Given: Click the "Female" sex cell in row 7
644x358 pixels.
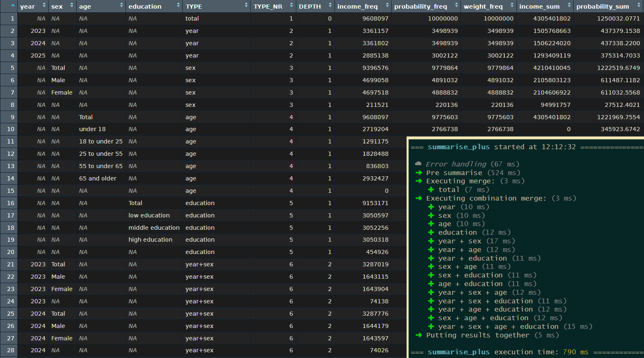Looking at the screenshot, I should tap(62, 92).
